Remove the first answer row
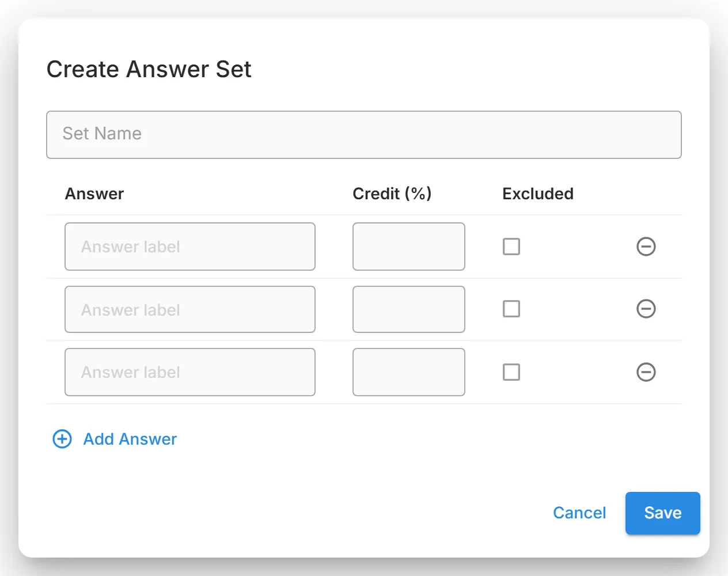Screen dimensions: 728x576 pyautogui.click(x=646, y=247)
